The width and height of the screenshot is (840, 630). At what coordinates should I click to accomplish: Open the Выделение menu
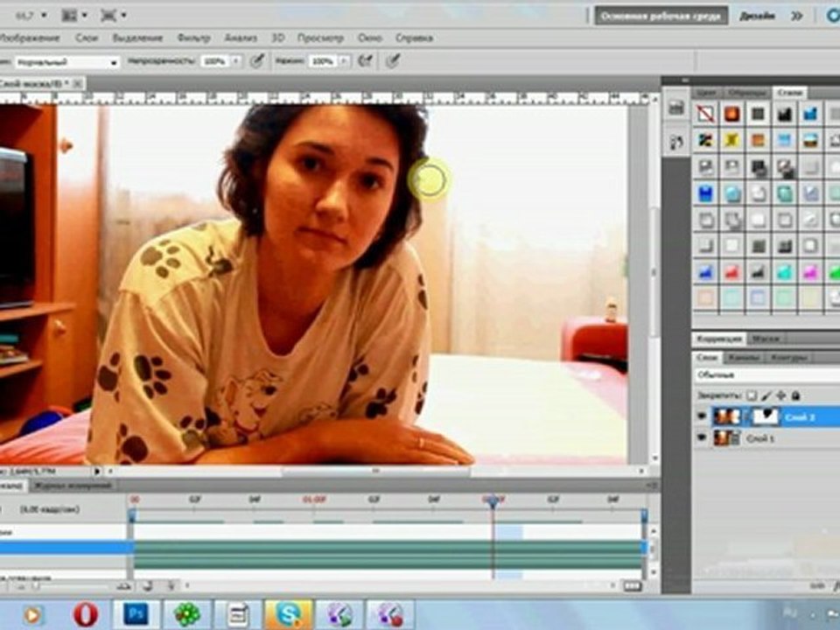tap(137, 38)
